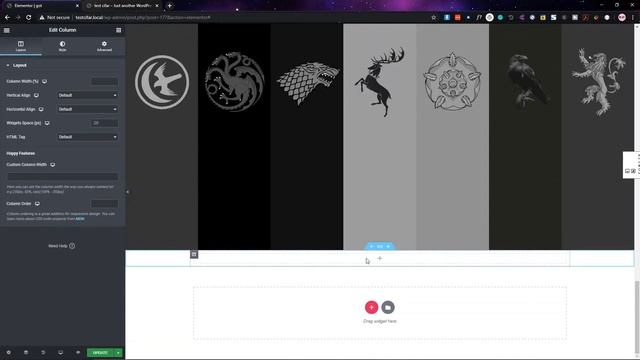
Task: Bookmark this page with the star icon
Action: pos(433,18)
